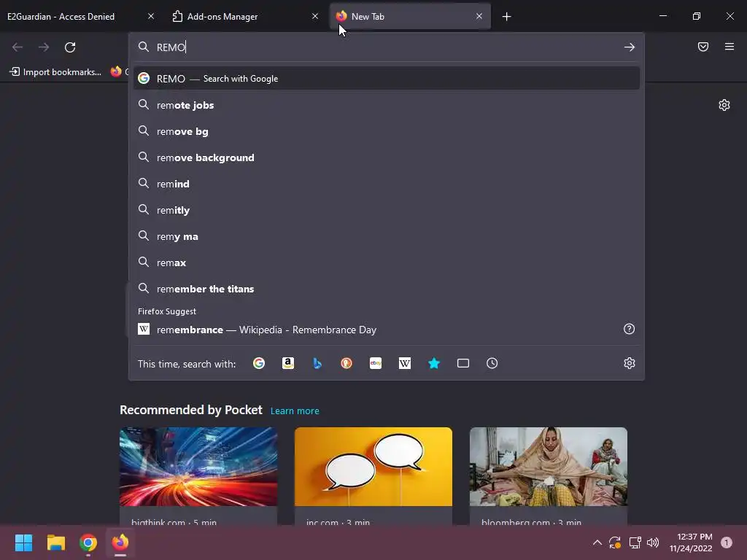Viewport: 747px width, 560px height.
Task: Select 'REMO — Search with Google' suggestion
Action: [x=387, y=79]
